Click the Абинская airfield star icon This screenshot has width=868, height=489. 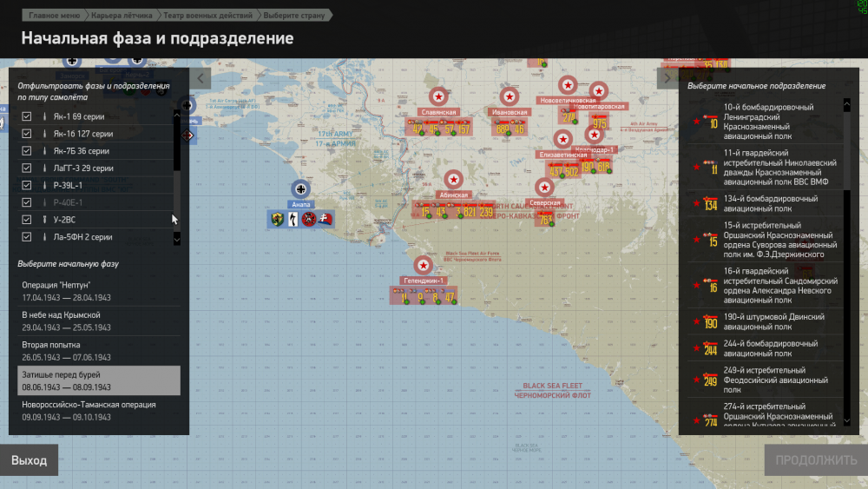click(x=453, y=180)
